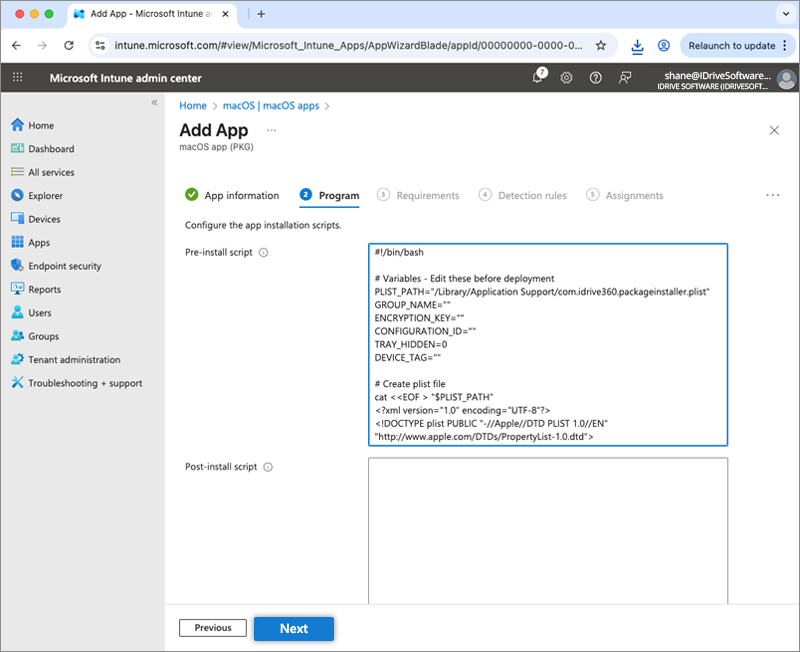
Task: Bookmark this page with the star
Action: (601, 45)
